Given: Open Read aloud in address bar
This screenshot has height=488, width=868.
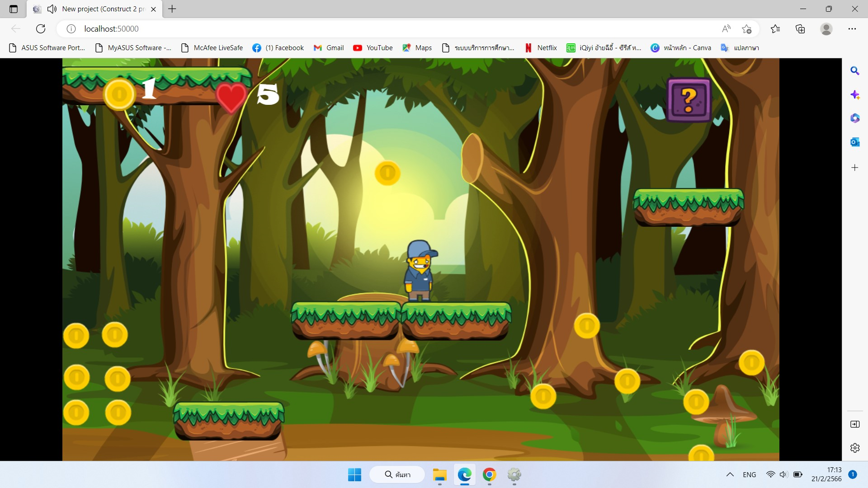Looking at the screenshot, I should [726, 29].
